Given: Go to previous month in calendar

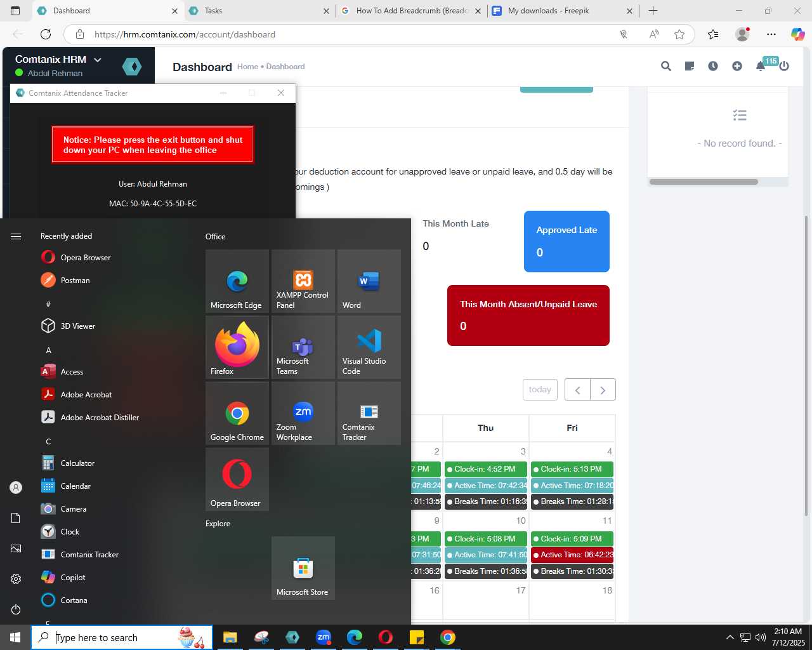Looking at the screenshot, I should click(578, 390).
